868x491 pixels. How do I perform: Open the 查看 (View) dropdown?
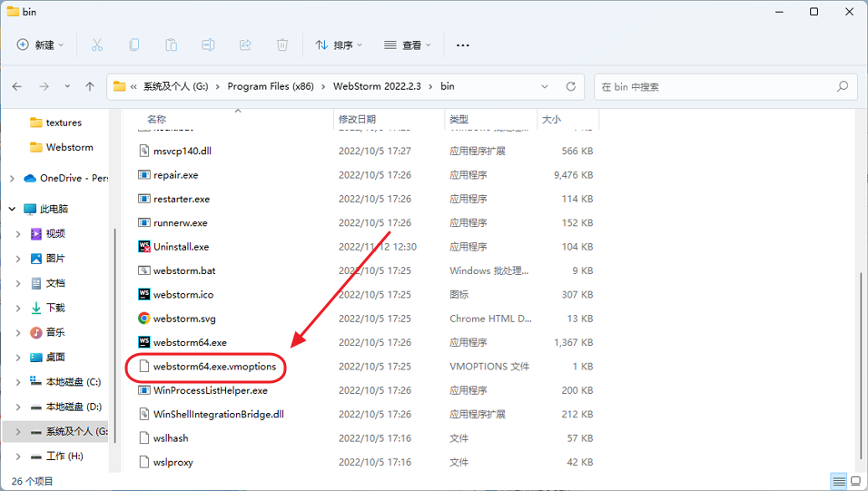coord(408,44)
